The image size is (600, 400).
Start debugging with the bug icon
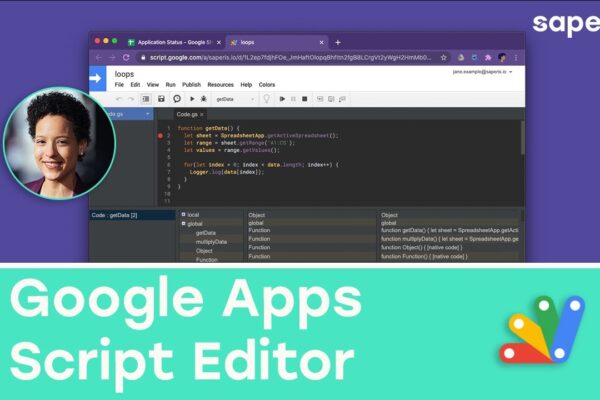click(204, 99)
